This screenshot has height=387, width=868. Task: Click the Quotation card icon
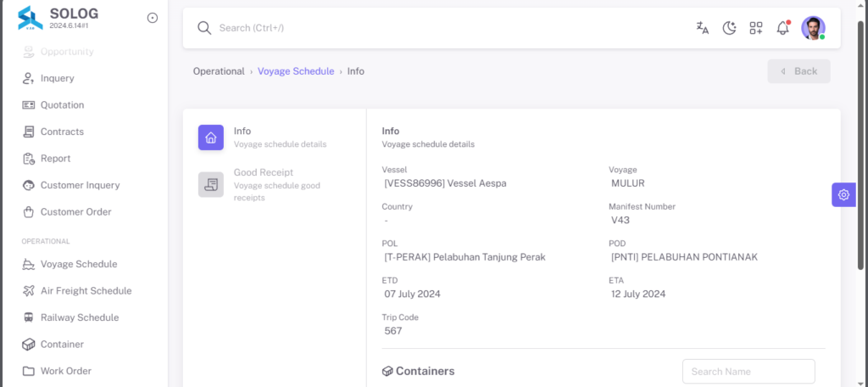29,104
